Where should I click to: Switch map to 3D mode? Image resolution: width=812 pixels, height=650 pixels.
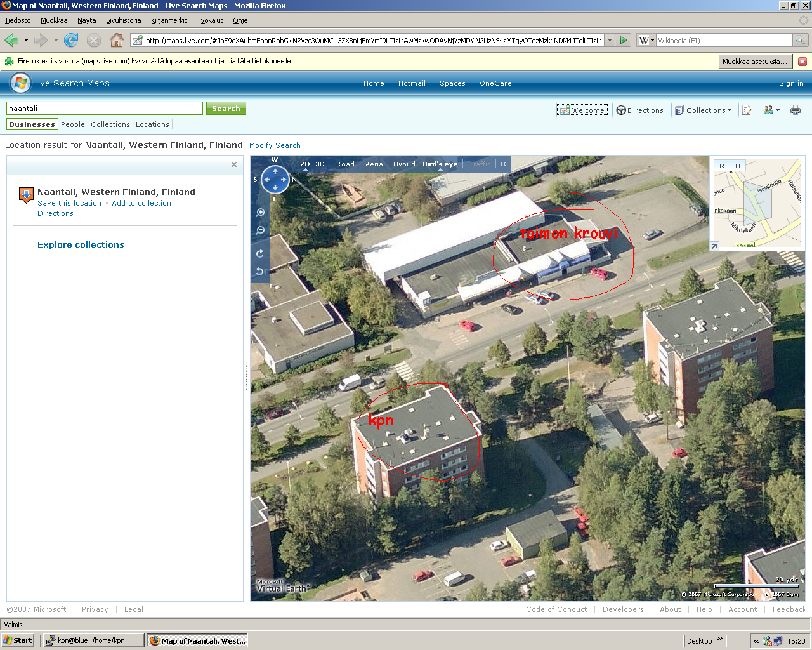coord(320,164)
